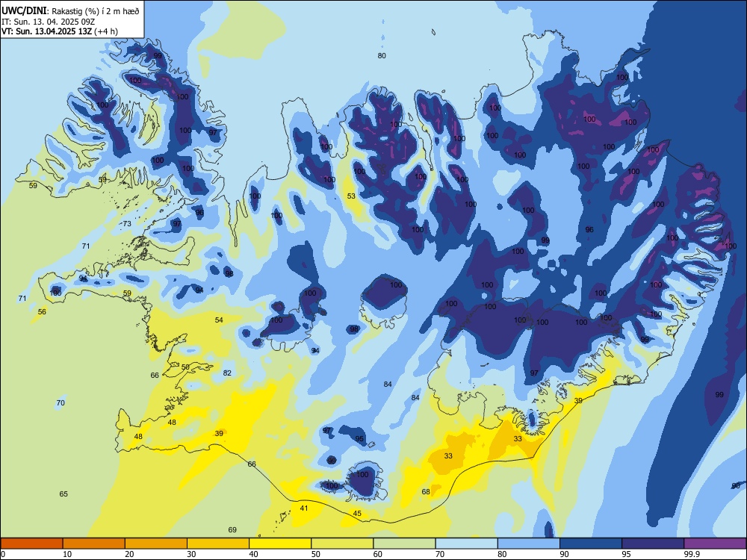Click the '30' legend tick label
747x560 pixels.
click(x=191, y=554)
